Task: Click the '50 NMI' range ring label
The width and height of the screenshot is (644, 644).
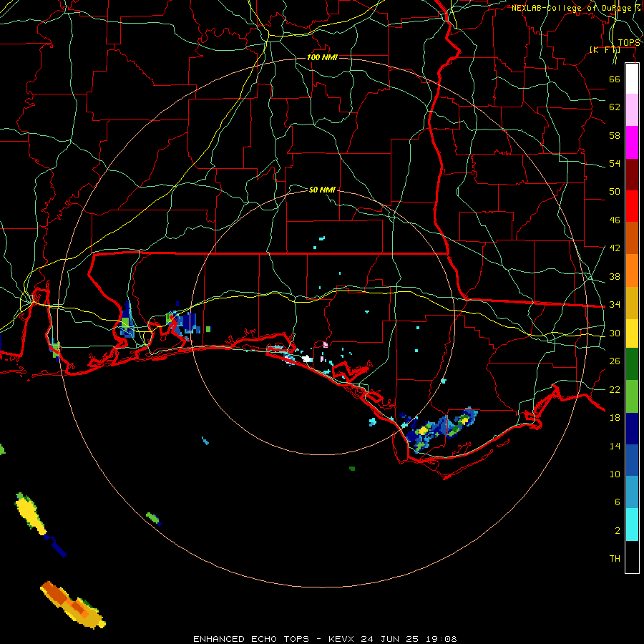Action: point(322,190)
